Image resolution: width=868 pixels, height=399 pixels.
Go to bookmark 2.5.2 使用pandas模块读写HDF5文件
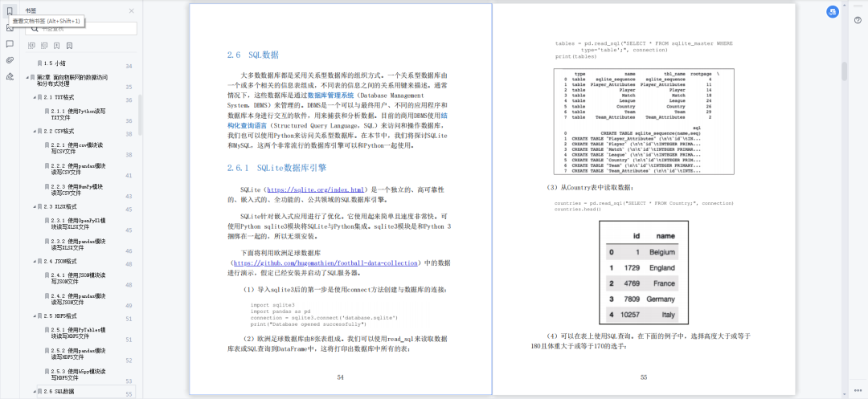pos(79,354)
